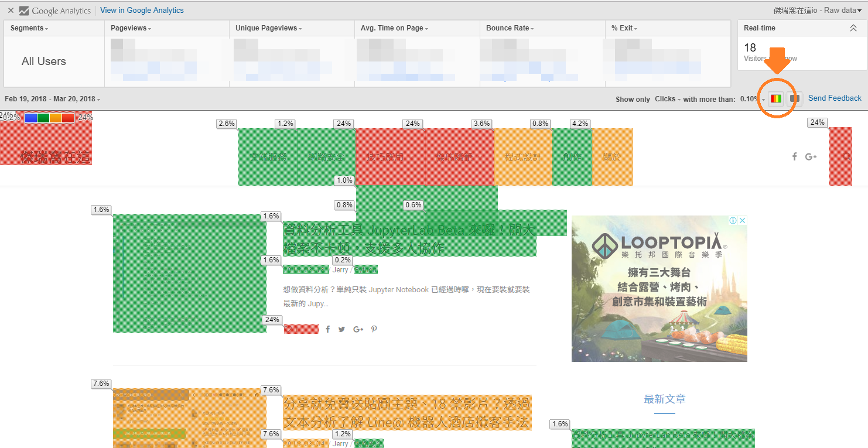Click the 網路安全 tag under Line@ article
This screenshot has width=868, height=448.
pos(368,444)
